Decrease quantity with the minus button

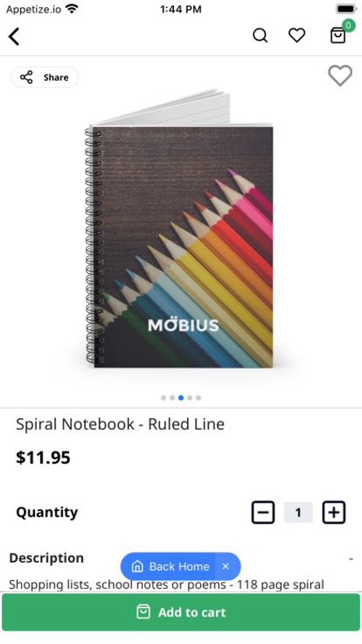(x=263, y=513)
